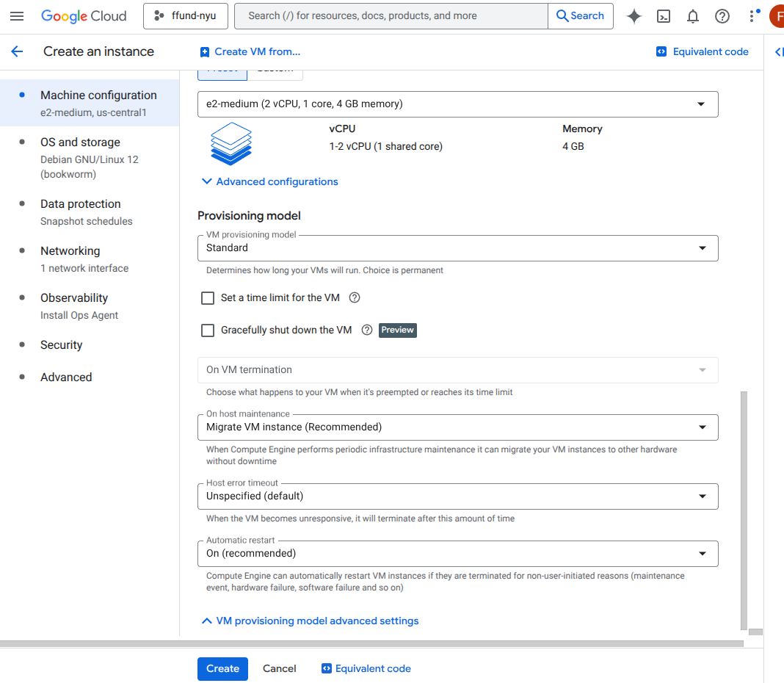Open the hamburger navigation menu
The height and width of the screenshot is (683, 784).
click(17, 16)
